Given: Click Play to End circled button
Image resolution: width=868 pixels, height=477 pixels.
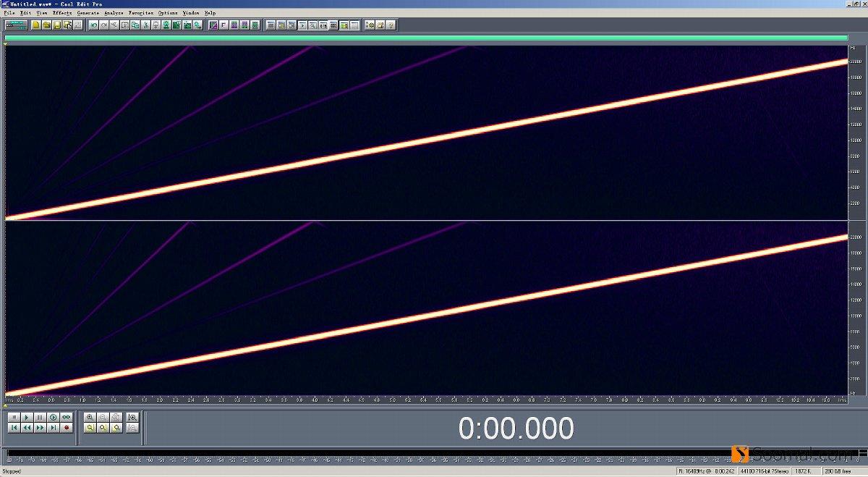Looking at the screenshot, I should click(x=53, y=418).
